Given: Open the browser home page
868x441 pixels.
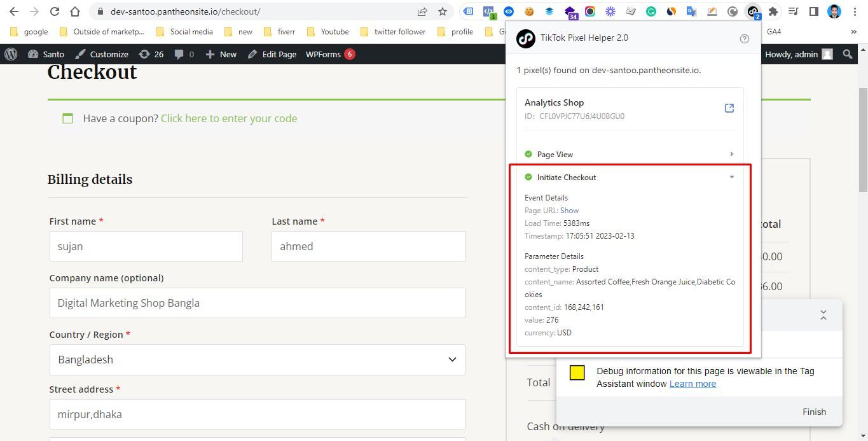Looking at the screenshot, I should tap(75, 11).
